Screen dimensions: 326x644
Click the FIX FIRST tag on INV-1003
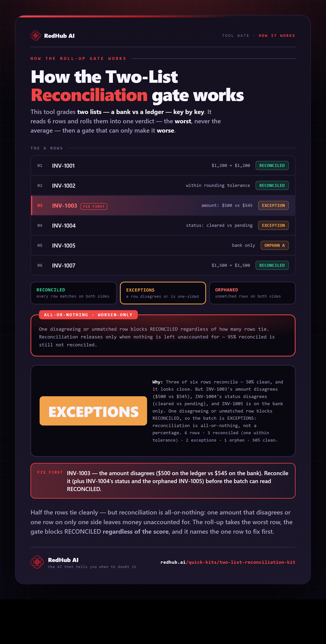point(94,206)
